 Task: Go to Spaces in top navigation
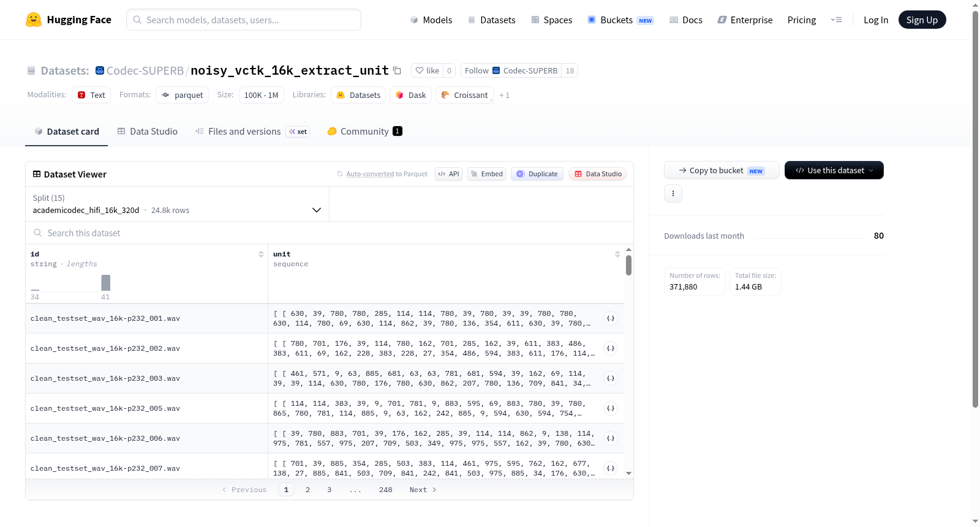[551, 20]
